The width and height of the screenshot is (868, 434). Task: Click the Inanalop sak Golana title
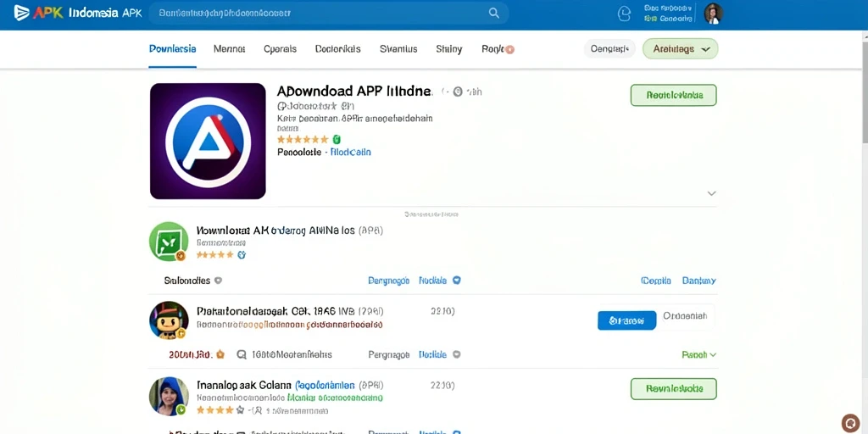click(x=244, y=385)
